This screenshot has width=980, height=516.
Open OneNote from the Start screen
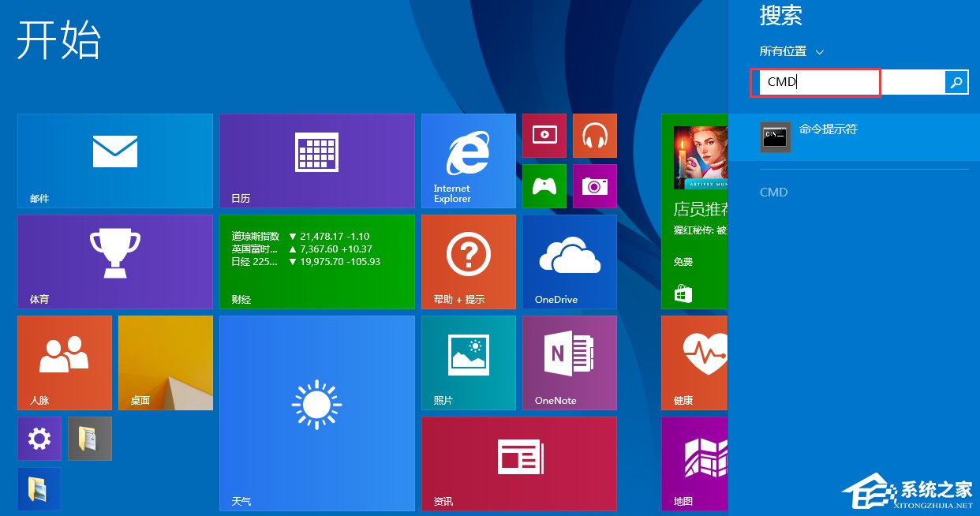(x=569, y=362)
